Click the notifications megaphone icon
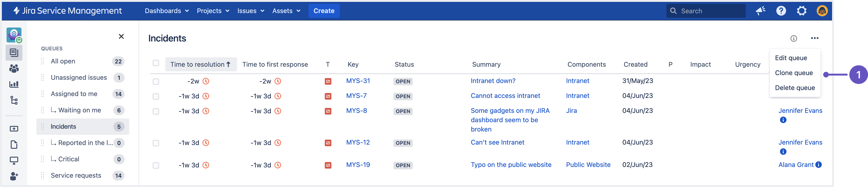The height and width of the screenshot is (187, 868). point(760,11)
